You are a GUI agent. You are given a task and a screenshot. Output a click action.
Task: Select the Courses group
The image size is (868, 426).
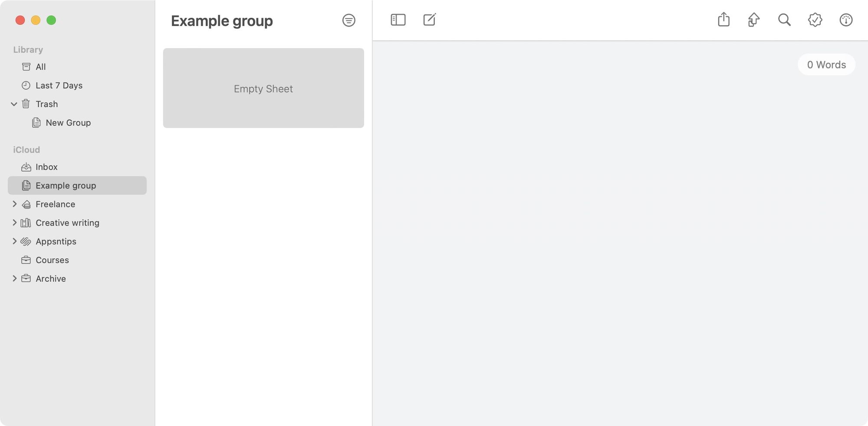tap(52, 260)
